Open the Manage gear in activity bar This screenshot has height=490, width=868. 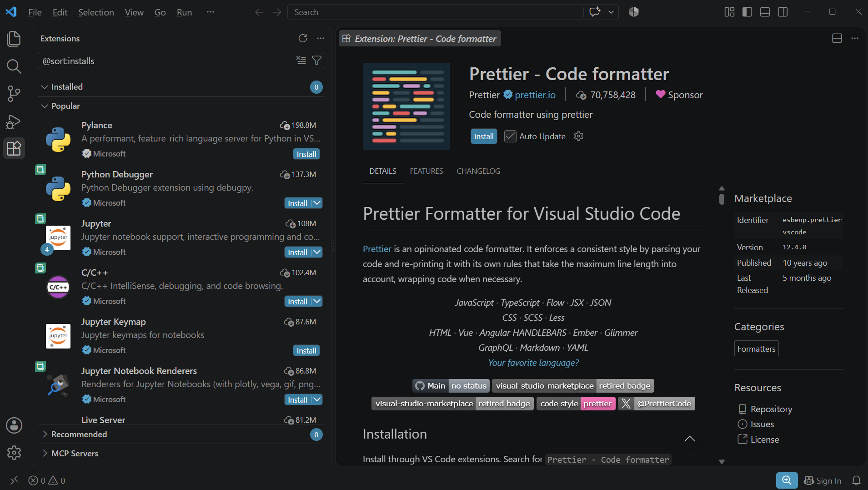pyautogui.click(x=14, y=453)
